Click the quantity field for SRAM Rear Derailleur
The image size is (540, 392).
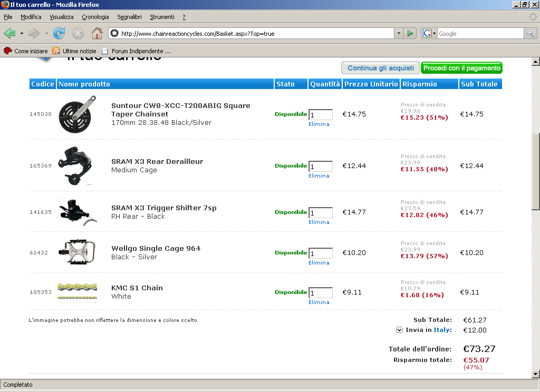click(321, 166)
